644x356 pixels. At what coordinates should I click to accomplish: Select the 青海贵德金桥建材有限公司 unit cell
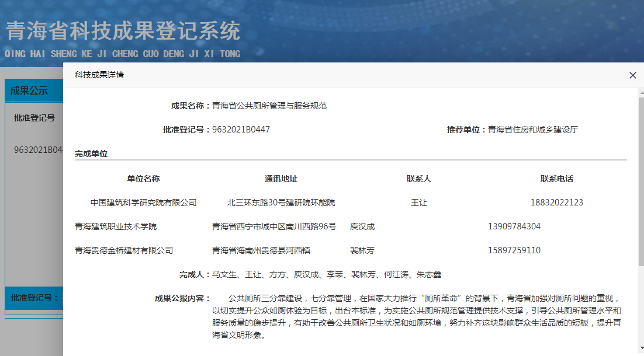click(x=124, y=250)
